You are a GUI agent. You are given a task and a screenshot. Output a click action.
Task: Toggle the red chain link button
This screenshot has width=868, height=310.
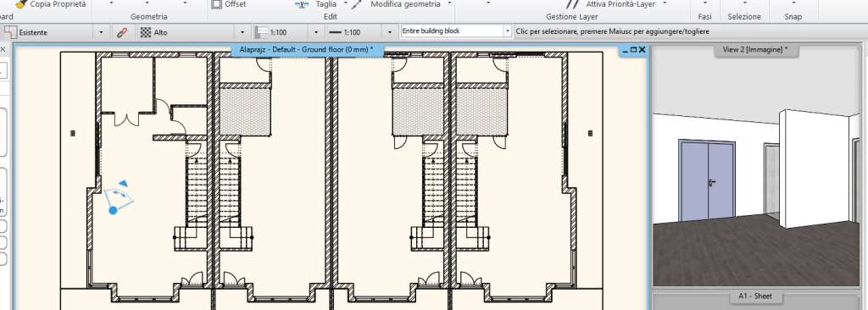pos(122,33)
